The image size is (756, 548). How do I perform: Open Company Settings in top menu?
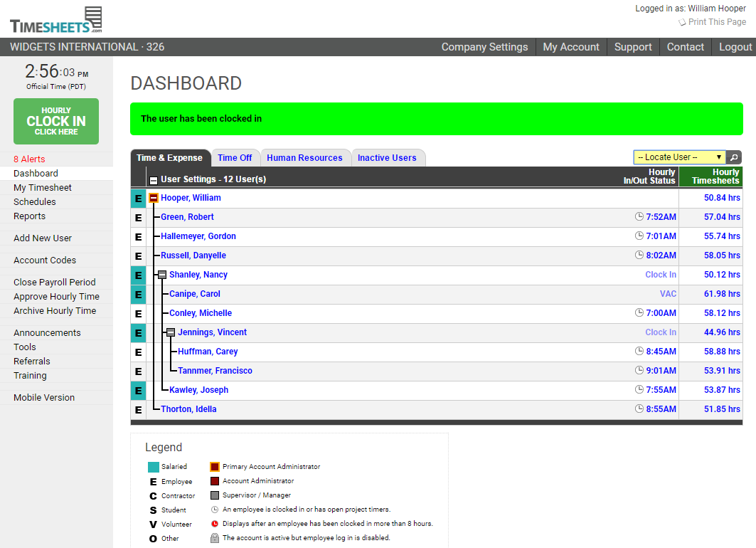(x=484, y=47)
